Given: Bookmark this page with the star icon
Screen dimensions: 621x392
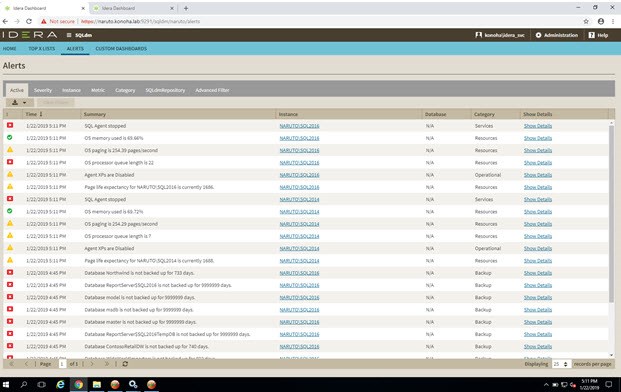Looking at the screenshot, I should coord(586,21).
